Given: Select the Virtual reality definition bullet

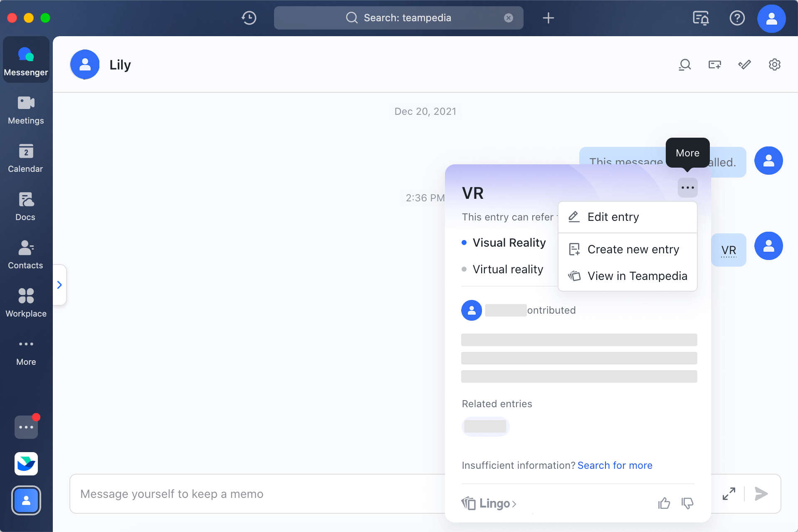Looking at the screenshot, I should click(508, 269).
